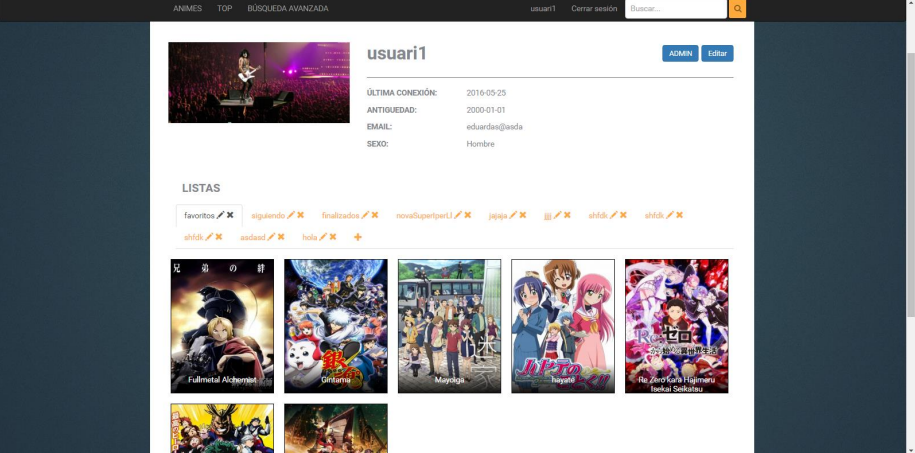The width and height of the screenshot is (915, 453).
Task: Click the orange search magnifier button
Action: 737,9
